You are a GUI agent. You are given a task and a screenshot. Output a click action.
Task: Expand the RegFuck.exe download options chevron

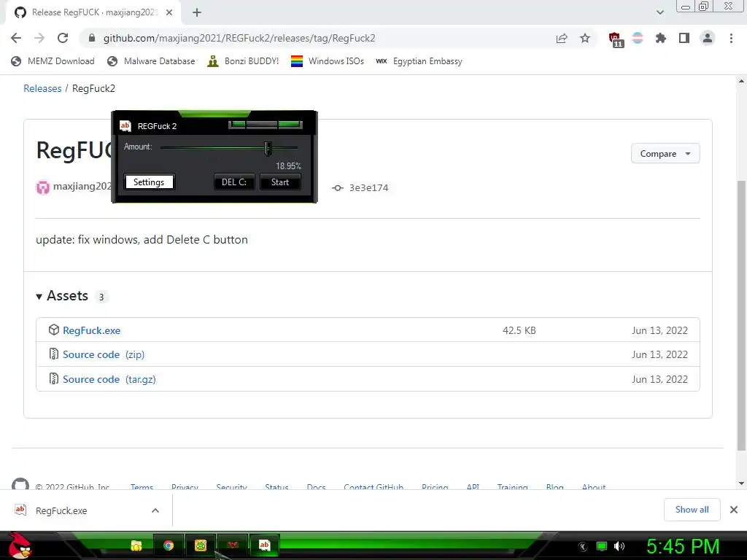point(155,510)
